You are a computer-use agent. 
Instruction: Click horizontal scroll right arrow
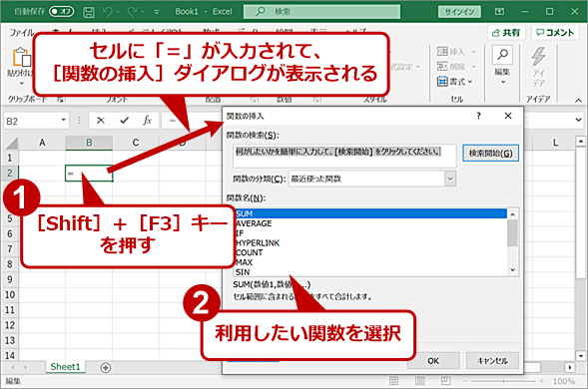tap(570, 368)
